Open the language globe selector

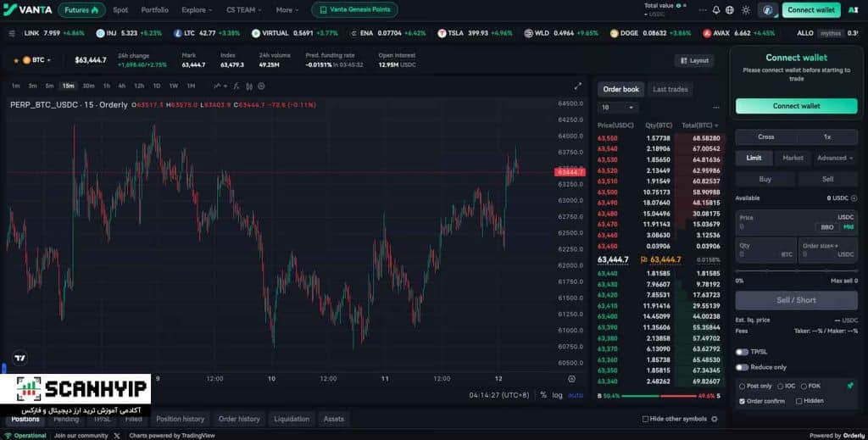[x=730, y=10]
